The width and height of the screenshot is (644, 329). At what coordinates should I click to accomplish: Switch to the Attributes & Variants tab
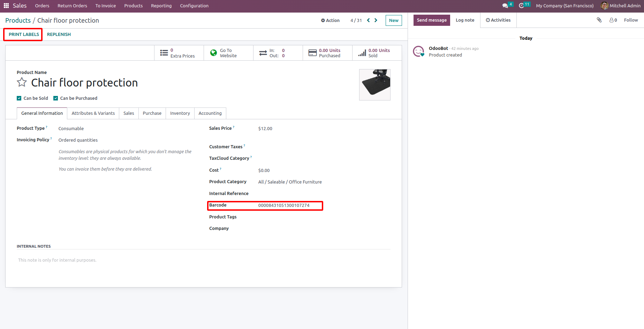pyautogui.click(x=93, y=113)
